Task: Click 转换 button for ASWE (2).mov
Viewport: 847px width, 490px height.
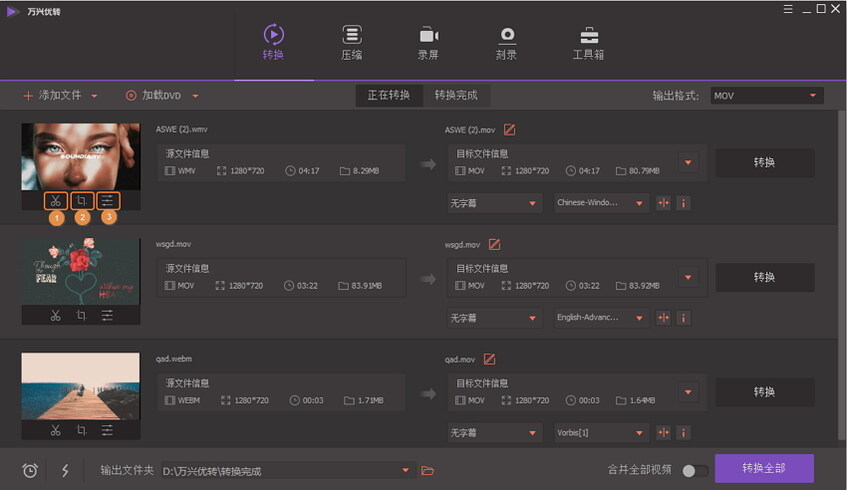Action: point(765,163)
